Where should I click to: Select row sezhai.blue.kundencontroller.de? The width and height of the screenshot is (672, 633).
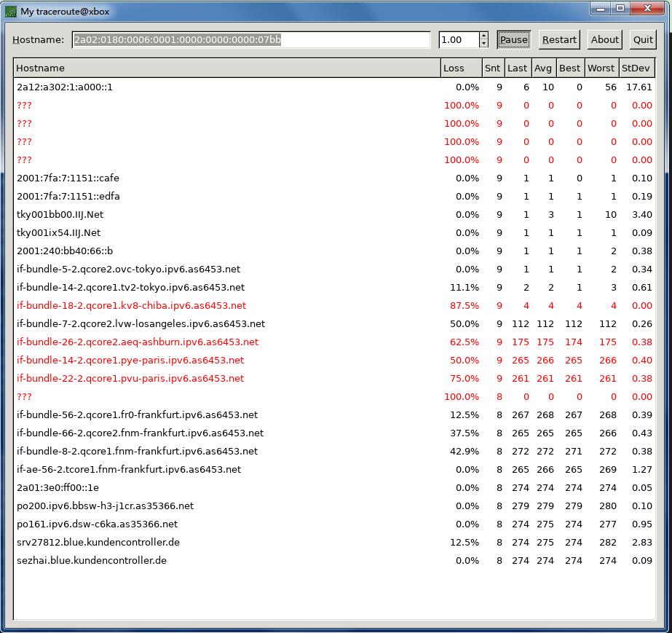pyautogui.click(x=335, y=561)
